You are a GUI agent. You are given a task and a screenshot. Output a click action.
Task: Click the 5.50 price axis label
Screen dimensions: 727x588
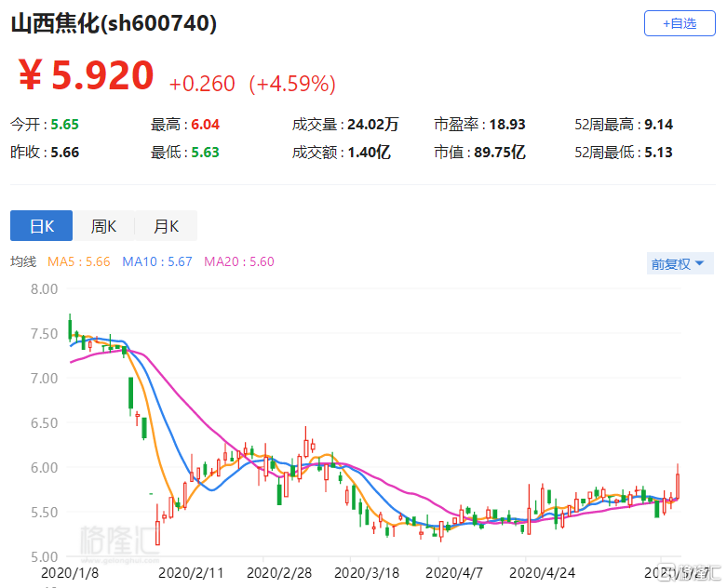click(44, 512)
